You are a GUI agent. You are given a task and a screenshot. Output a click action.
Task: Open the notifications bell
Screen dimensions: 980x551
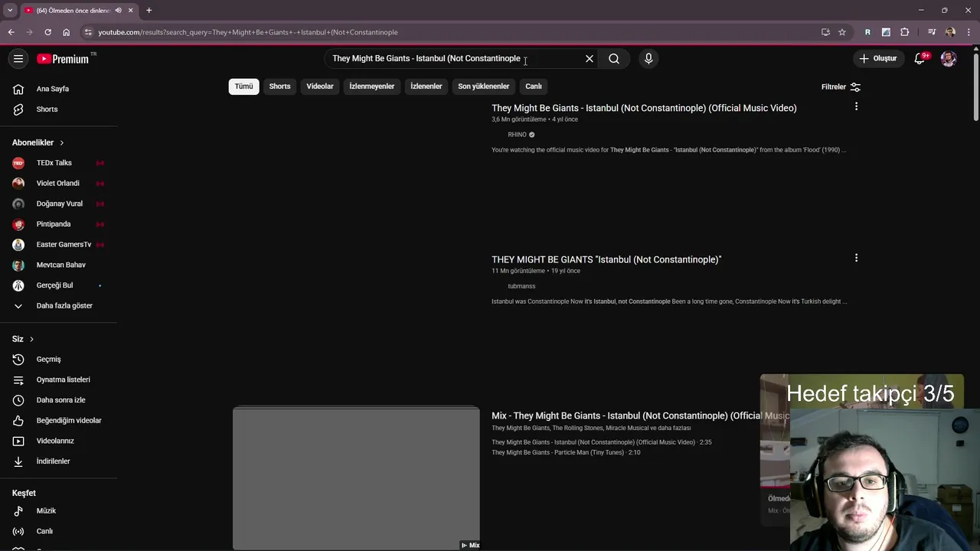click(x=921, y=59)
